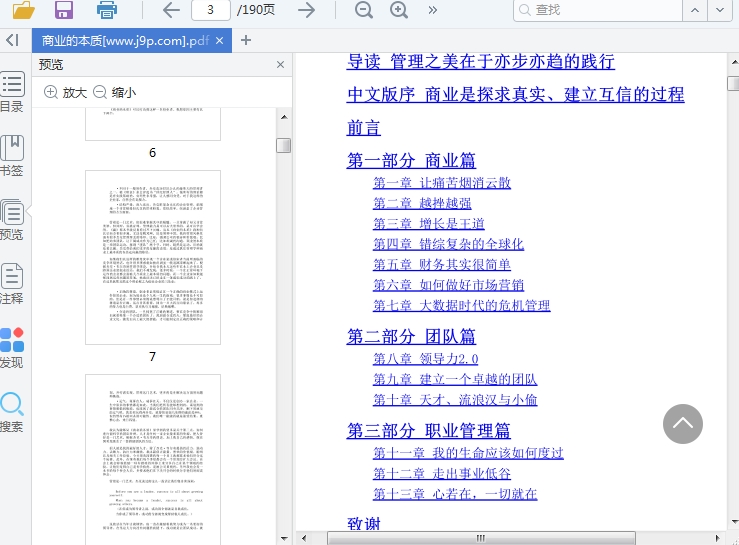739x545 pixels.
Task: Open 第四章 错综复杂的全球化 link
Action: (448, 244)
